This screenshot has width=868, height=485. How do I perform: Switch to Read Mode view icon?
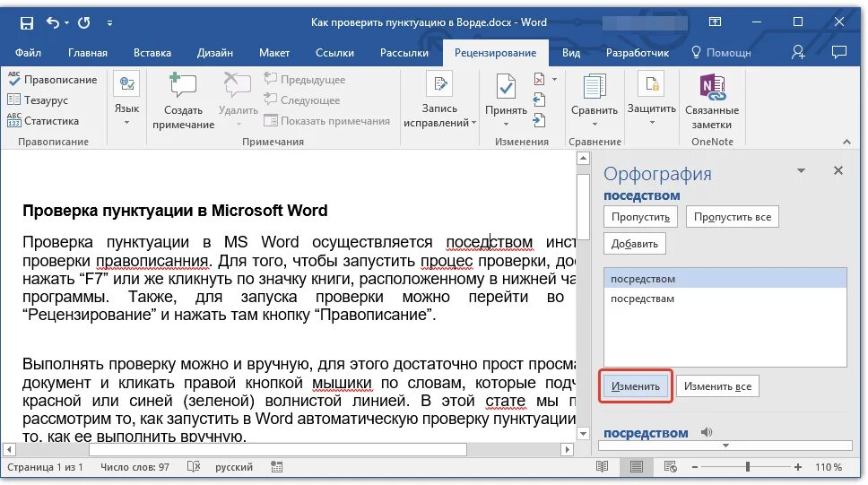pos(602,467)
